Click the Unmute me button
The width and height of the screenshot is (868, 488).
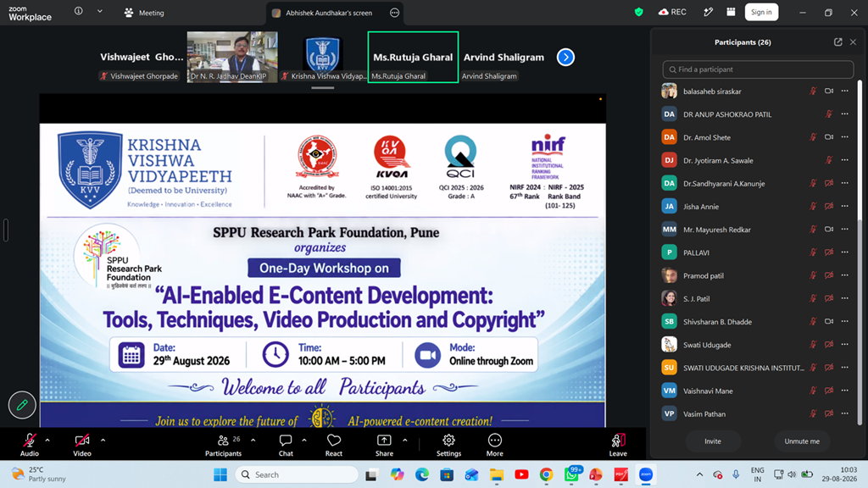[802, 441]
